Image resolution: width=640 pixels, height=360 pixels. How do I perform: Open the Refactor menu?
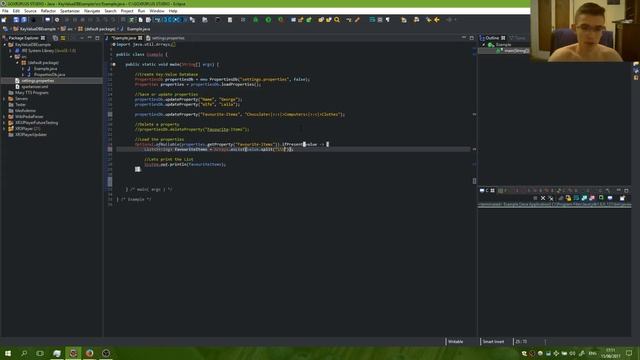[48, 11]
